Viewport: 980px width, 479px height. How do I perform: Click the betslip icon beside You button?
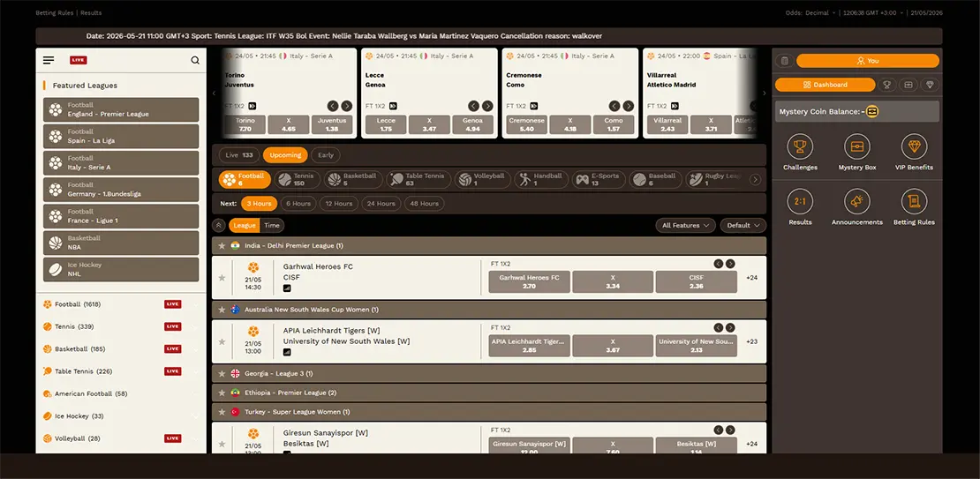pyautogui.click(x=785, y=61)
